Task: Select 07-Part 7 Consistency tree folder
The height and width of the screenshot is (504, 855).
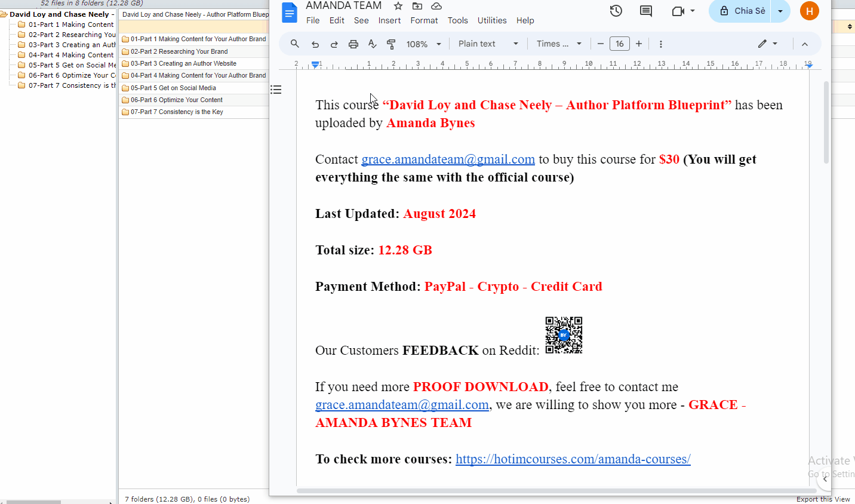Action: point(72,85)
